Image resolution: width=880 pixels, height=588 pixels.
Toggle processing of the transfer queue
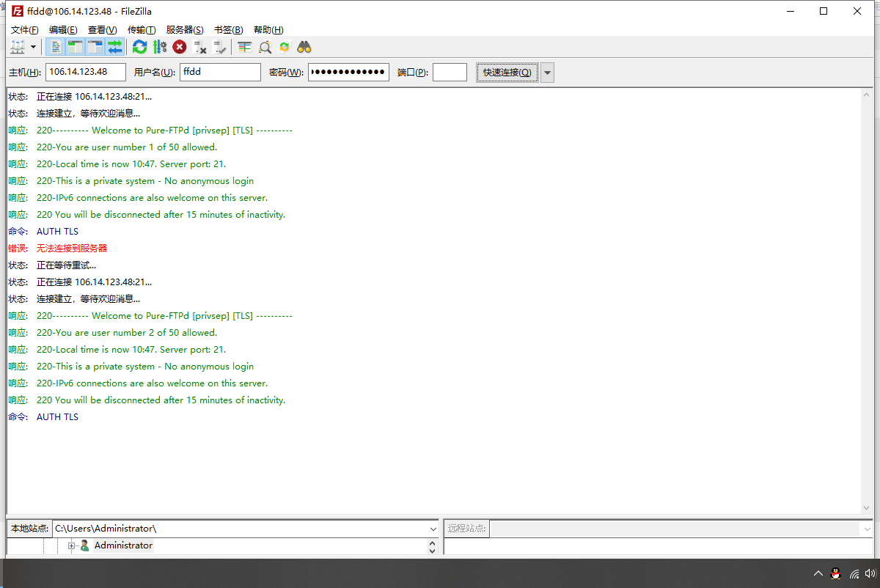[x=160, y=47]
